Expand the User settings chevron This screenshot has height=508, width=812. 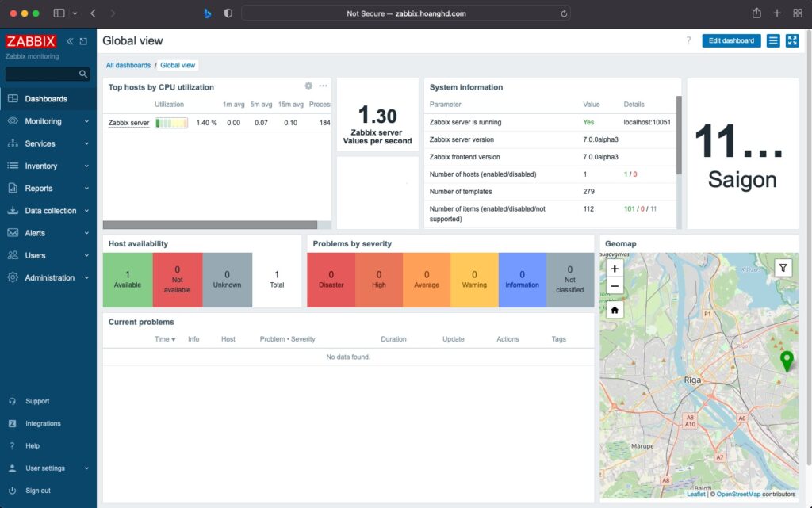coord(86,468)
